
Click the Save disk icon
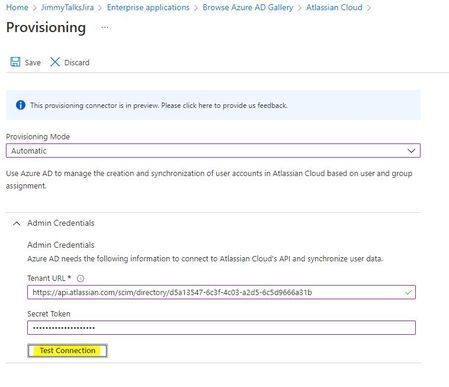click(15, 62)
